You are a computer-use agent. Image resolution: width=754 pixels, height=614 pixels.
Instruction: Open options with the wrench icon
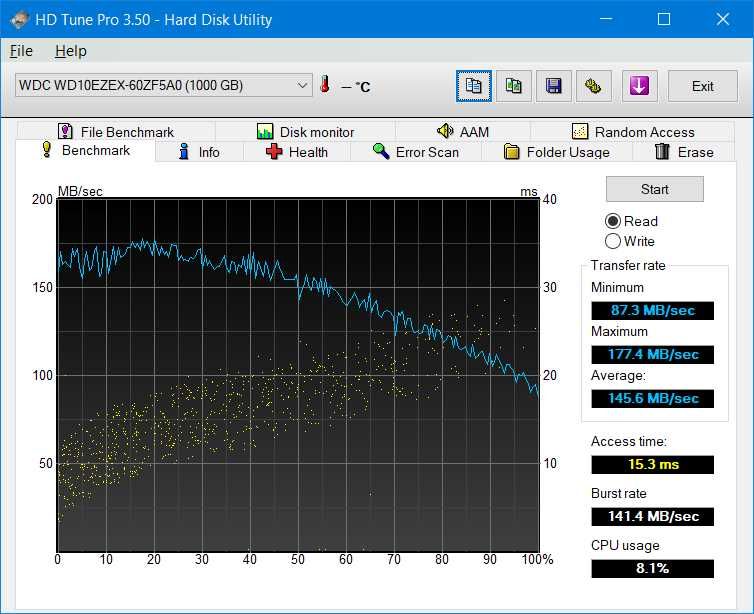[x=593, y=86]
